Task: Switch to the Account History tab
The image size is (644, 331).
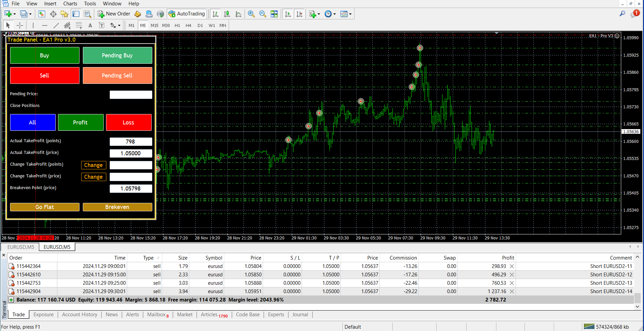Action: [79, 315]
